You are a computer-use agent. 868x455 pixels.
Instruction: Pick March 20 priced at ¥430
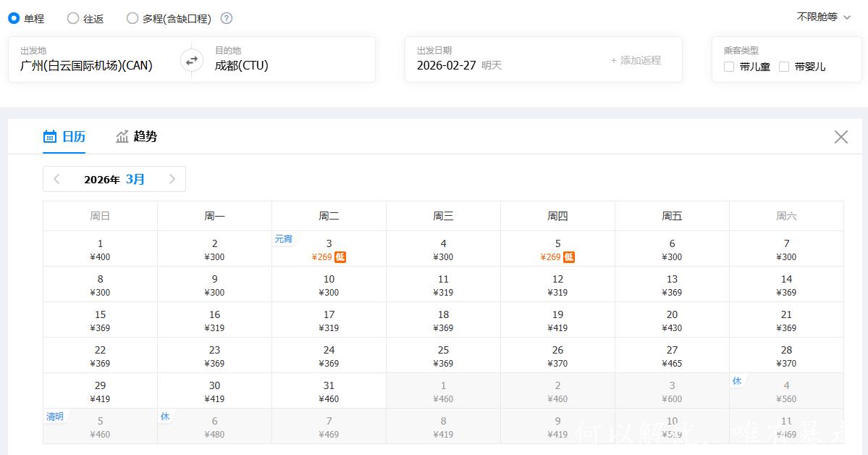pos(672,320)
